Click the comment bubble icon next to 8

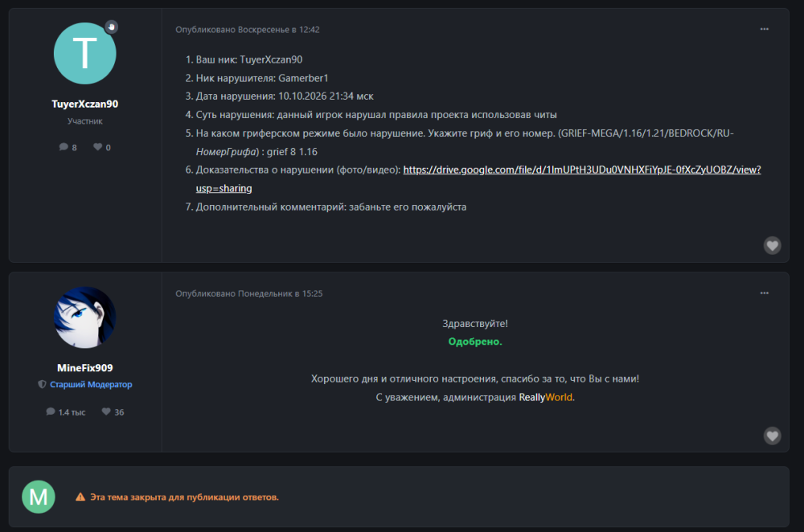(64, 147)
